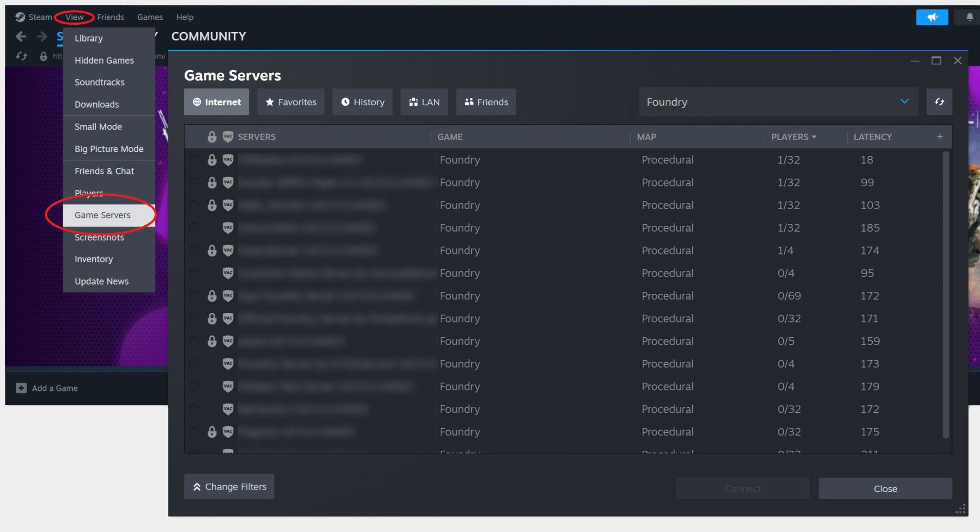This screenshot has width=980, height=532.
Task: Expand Change Filters options
Action: point(229,487)
